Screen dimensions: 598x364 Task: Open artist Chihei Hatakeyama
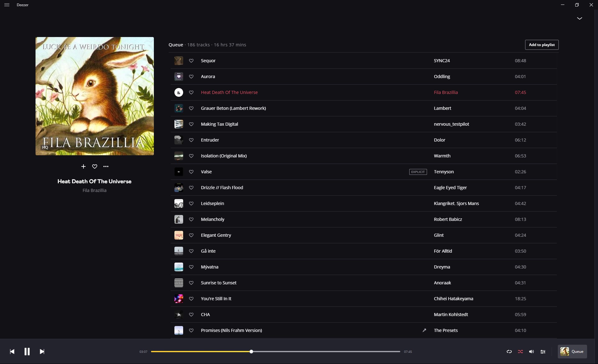click(x=453, y=299)
